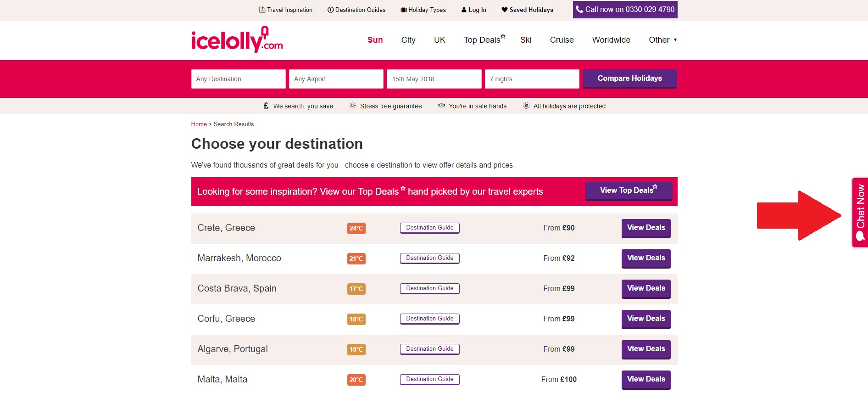Click the sun icon beside Stress free guarantee
This screenshot has height=393, width=868.
[x=353, y=106]
